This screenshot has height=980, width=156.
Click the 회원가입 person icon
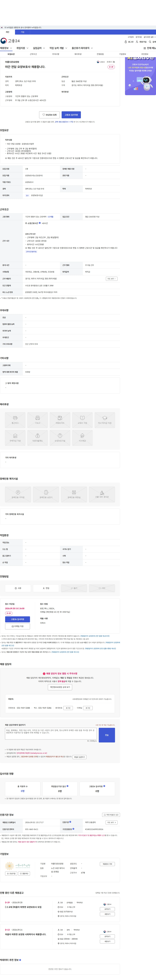point(137,42)
